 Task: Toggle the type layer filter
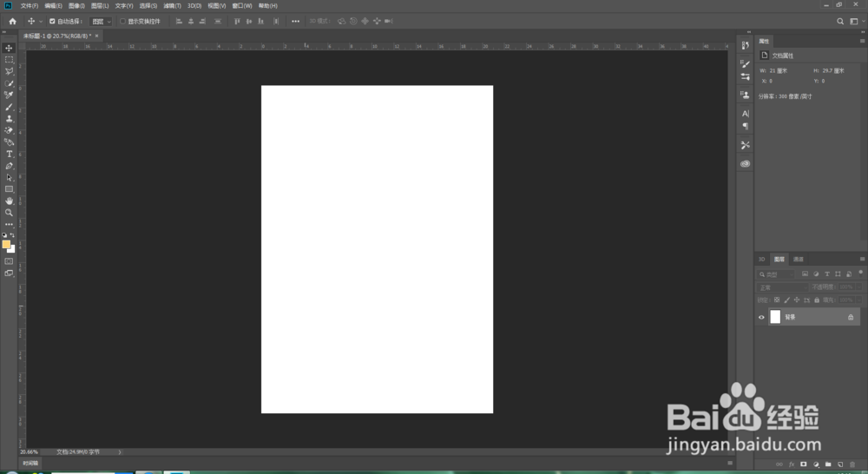[x=827, y=274]
